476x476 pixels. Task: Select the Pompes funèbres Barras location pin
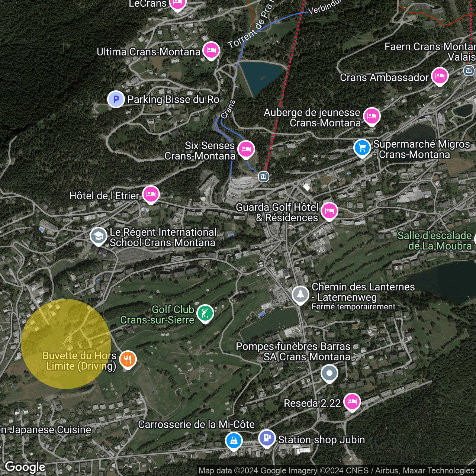pyautogui.click(x=329, y=373)
